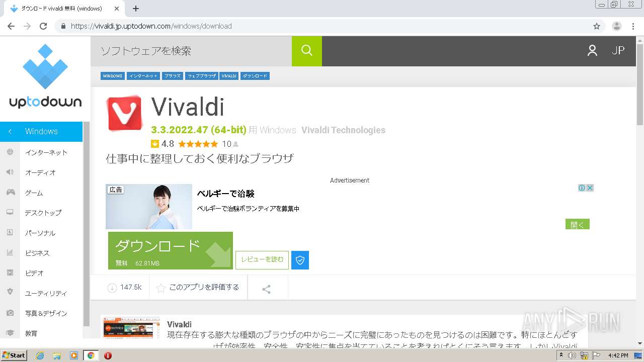Click the utilities sidebar icon

pyautogui.click(x=10, y=292)
